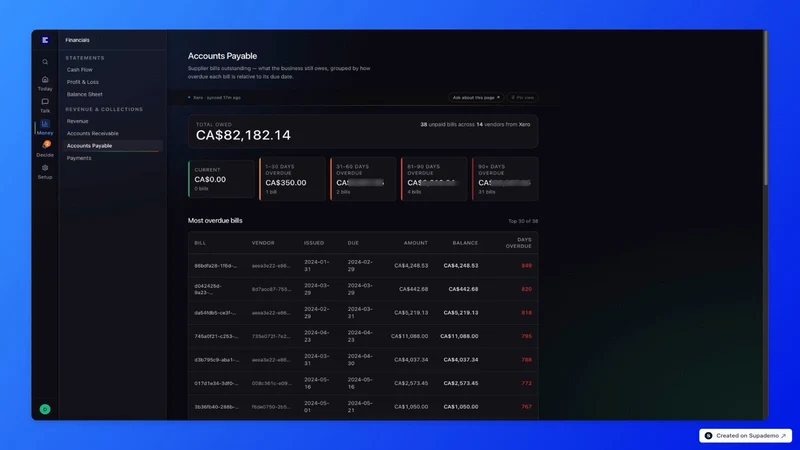
Task: Click the app logo icon in the sidebar
Action: click(x=45, y=40)
